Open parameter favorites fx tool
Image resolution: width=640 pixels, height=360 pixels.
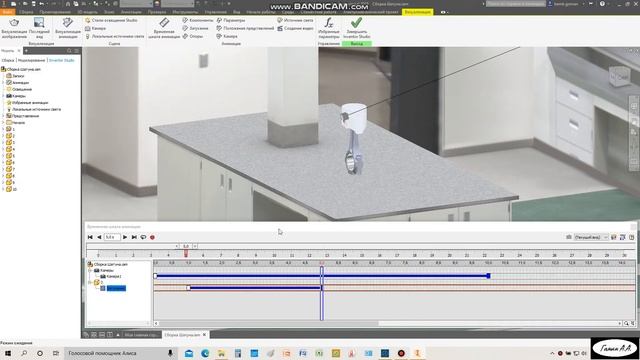point(329,28)
